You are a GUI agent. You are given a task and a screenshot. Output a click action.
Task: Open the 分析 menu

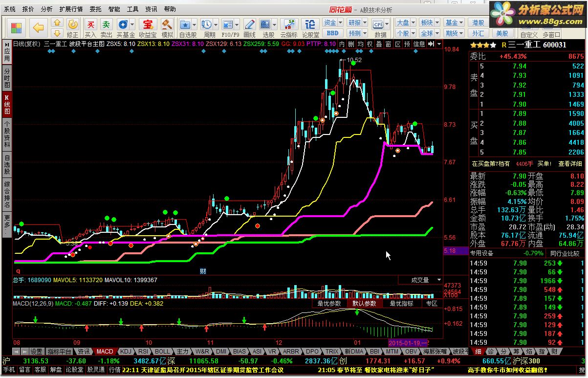pos(46,9)
